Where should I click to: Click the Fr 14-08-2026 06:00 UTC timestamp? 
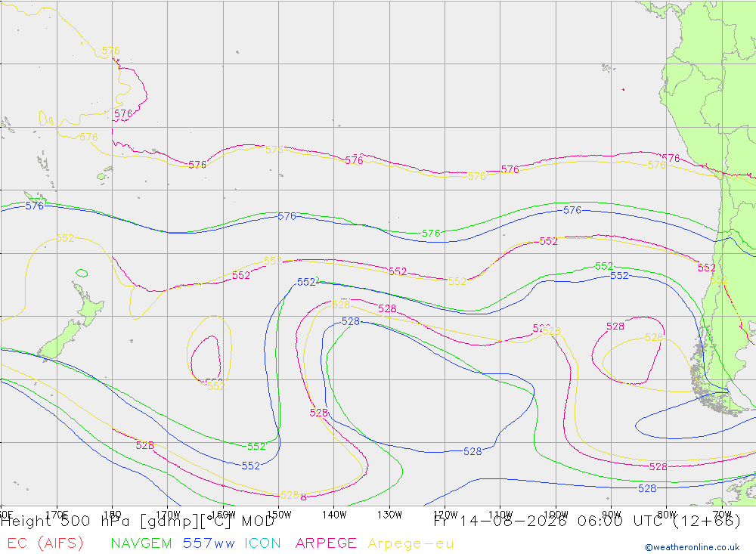click(587, 522)
